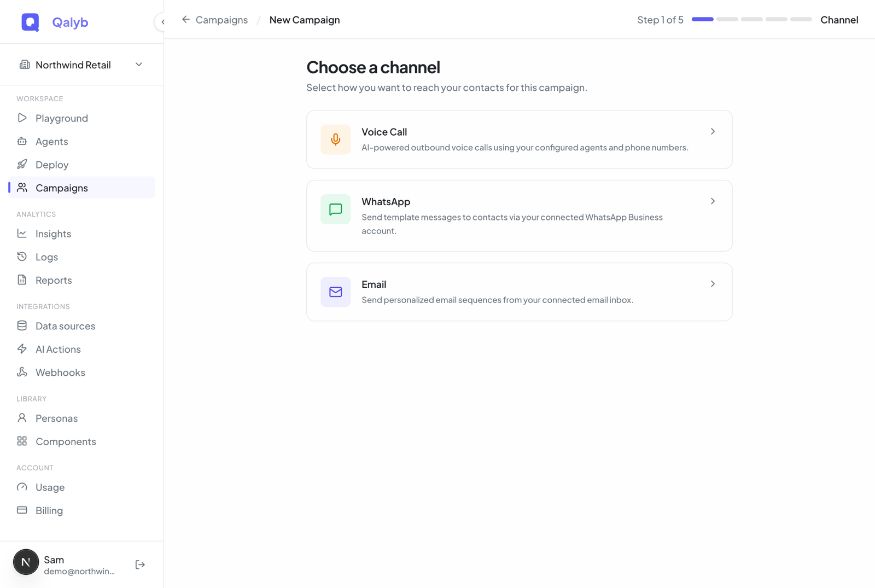The width and height of the screenshot is (875, 588).
Task: Open Billing page
Action: 82,510
